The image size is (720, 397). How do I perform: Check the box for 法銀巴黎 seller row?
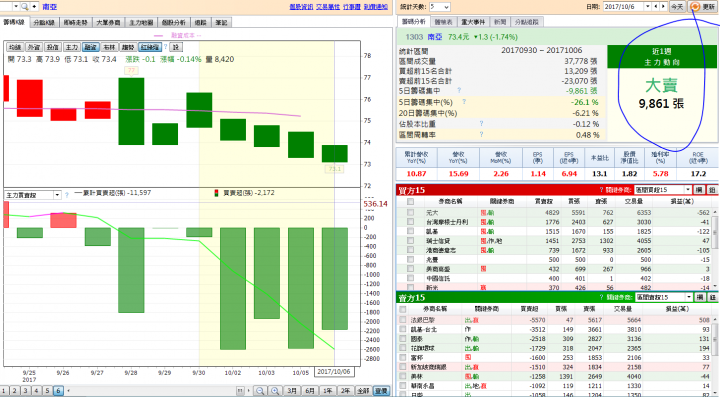pyautogui.click(x=403, y=320)
